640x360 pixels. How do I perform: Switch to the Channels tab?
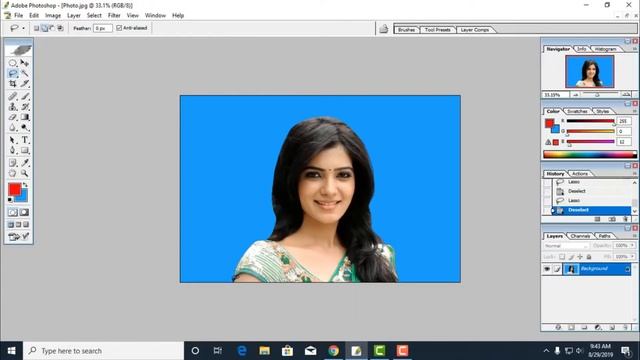point(580,236)
